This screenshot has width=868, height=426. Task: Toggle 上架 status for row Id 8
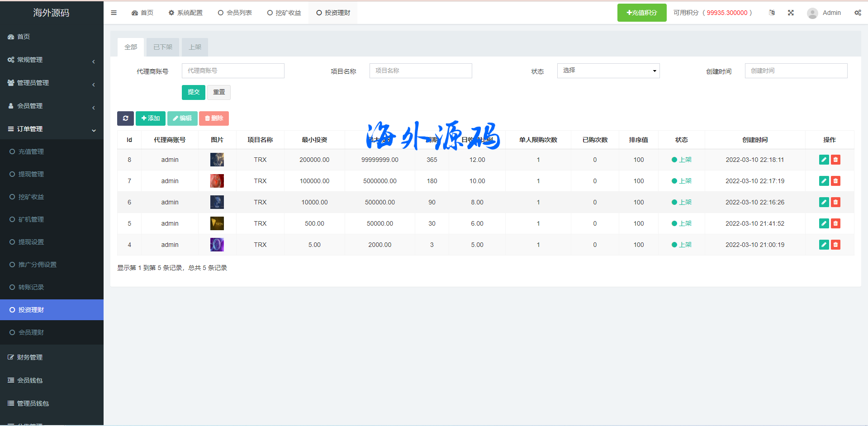pos(682,160)
